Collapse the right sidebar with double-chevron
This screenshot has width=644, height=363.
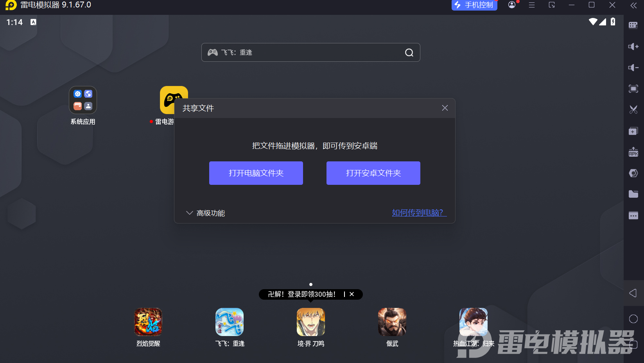pos(633,5)
